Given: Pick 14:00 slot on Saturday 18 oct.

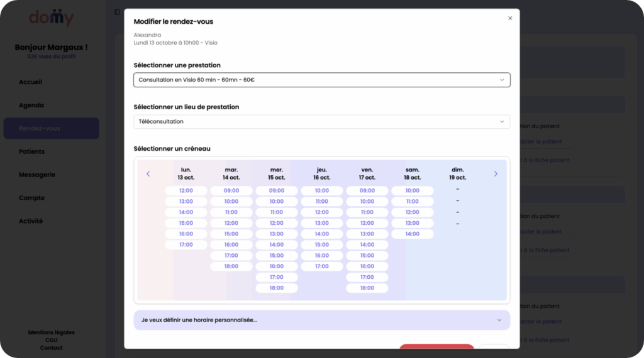Looking at the screenshot, I should click(x=412, y=234).
